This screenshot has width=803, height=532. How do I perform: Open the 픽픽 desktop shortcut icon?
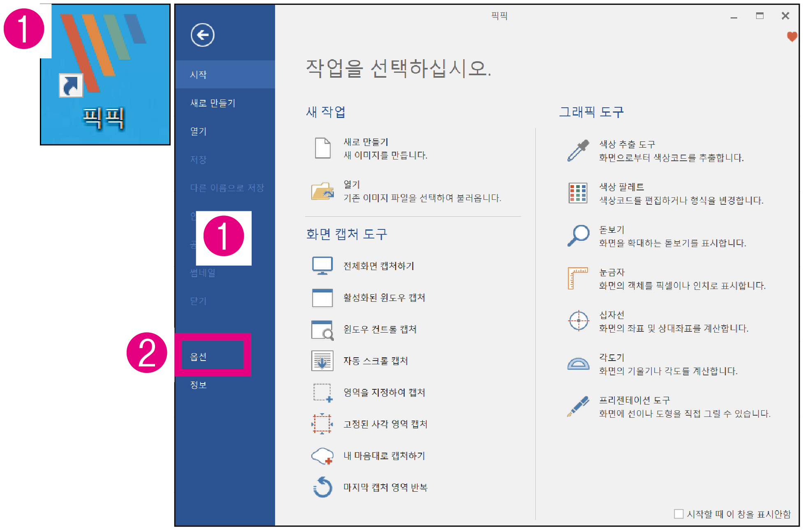point(105,74)
